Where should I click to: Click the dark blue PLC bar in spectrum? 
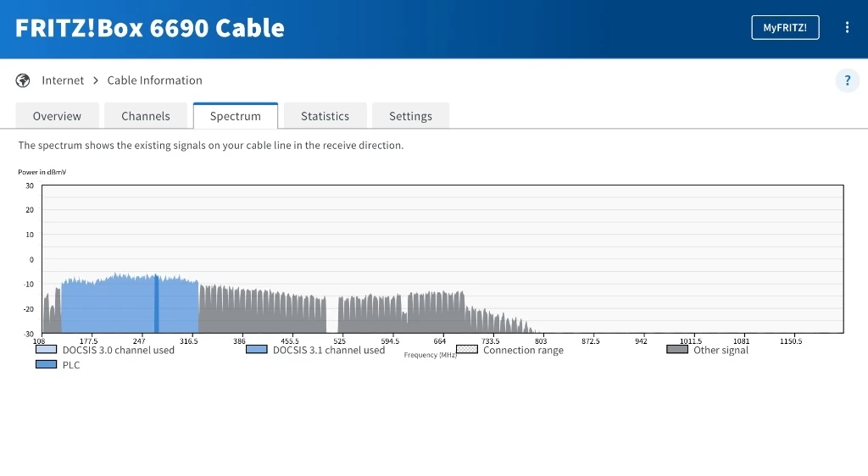click(x=156, y=305)
